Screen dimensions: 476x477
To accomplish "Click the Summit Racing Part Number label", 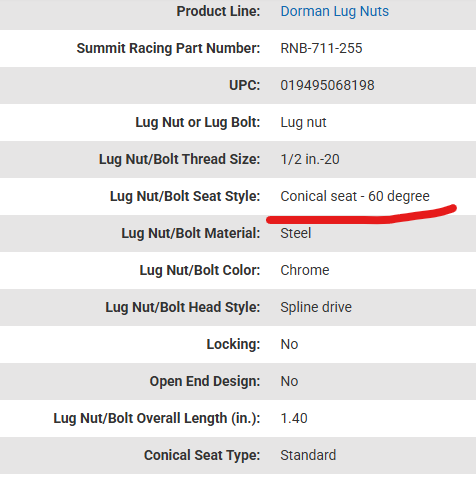I will 168,48.
